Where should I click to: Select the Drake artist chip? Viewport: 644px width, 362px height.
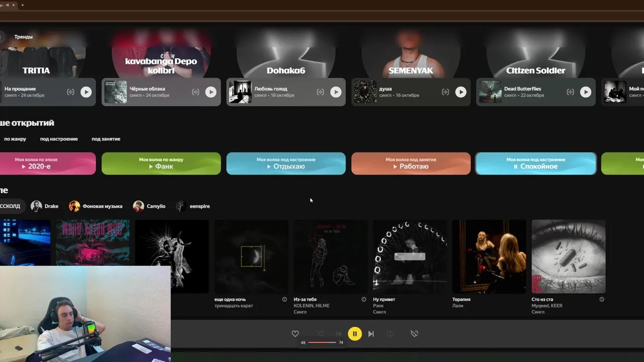44,206
